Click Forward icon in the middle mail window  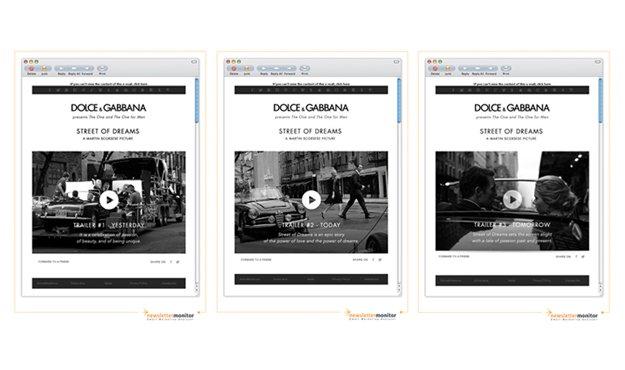click(290, 69)
